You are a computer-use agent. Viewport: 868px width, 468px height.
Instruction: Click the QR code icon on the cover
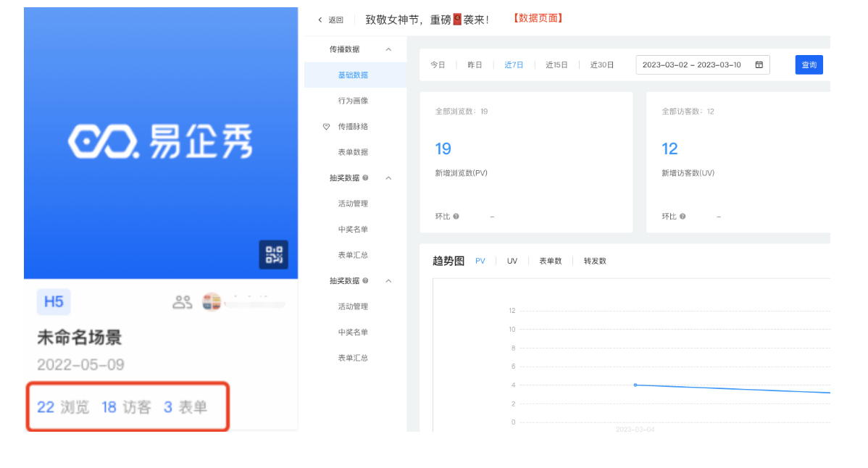coord(273,255)
